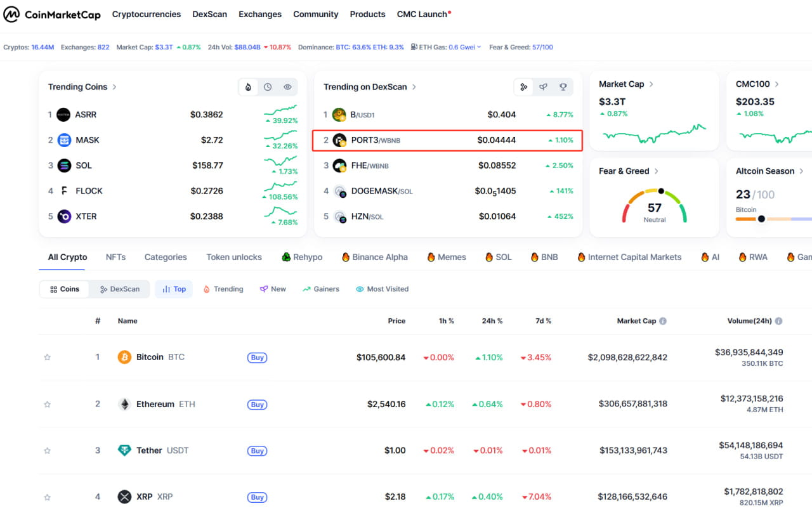Click the Buy button for Bitcoin
The image size is (812, 513).
pos(257,358)
